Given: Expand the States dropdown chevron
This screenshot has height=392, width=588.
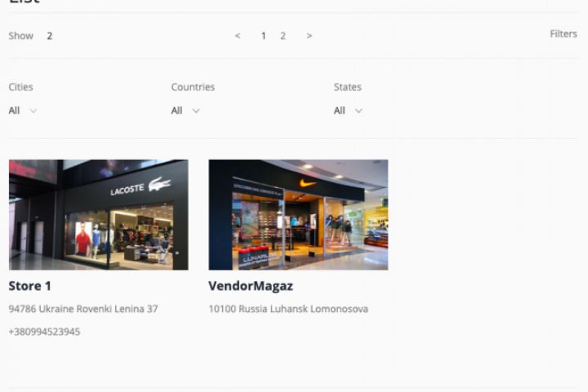Looking at the screenshot, I should [x=359, y=111].
